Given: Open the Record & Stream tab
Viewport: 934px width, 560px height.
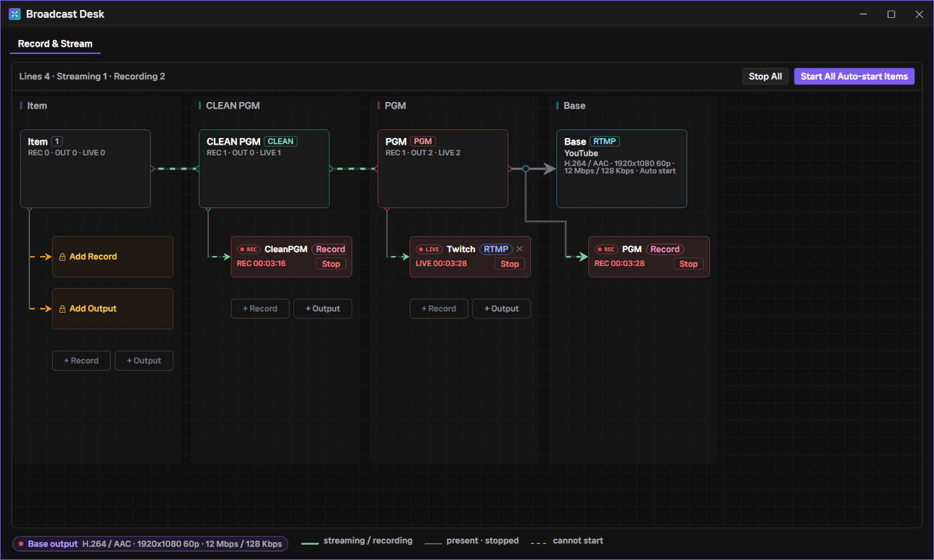Looking at the screenshot, I should (55, 44).
